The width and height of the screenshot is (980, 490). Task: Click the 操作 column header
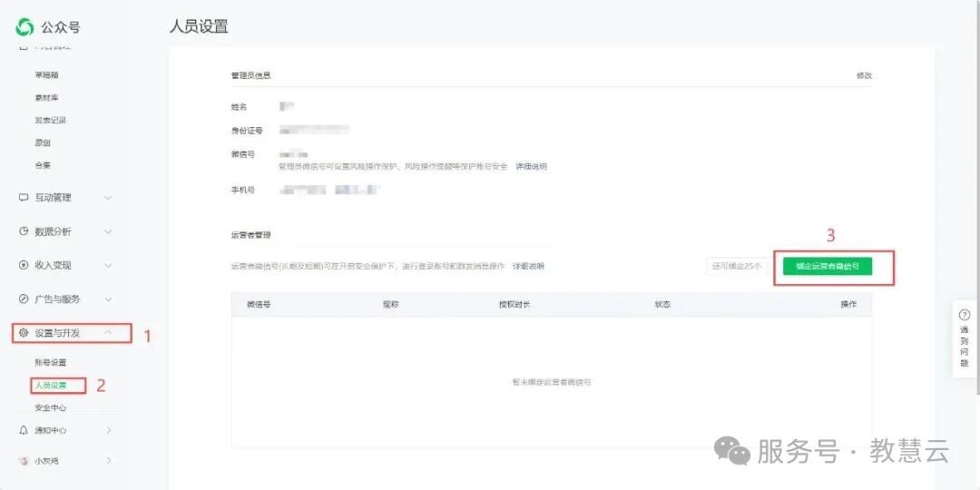[848, 304]
